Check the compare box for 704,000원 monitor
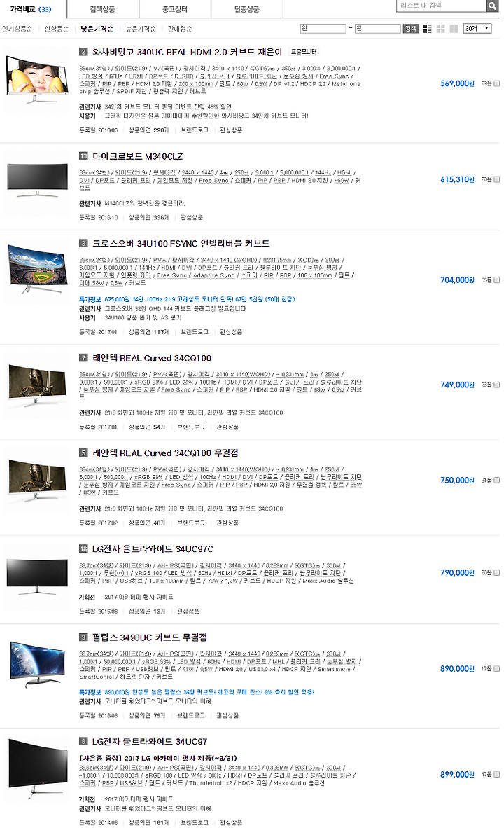Viewport: 504px width, 828px height. tap(496, 280)
